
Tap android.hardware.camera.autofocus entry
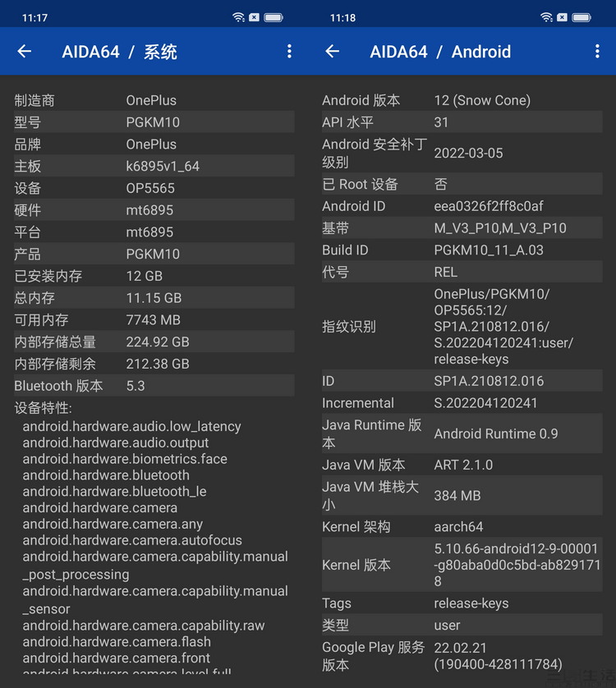pos(132,540)
